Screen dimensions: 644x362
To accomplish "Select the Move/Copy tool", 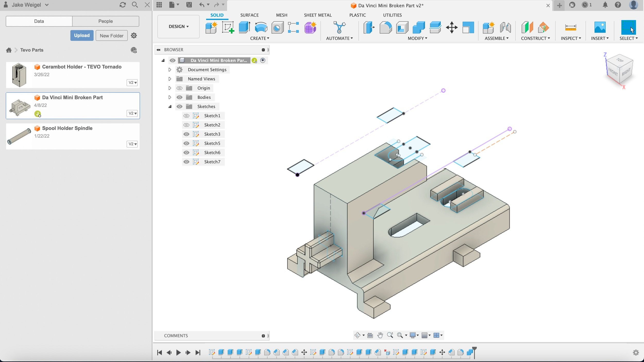I will pos(452,27).
